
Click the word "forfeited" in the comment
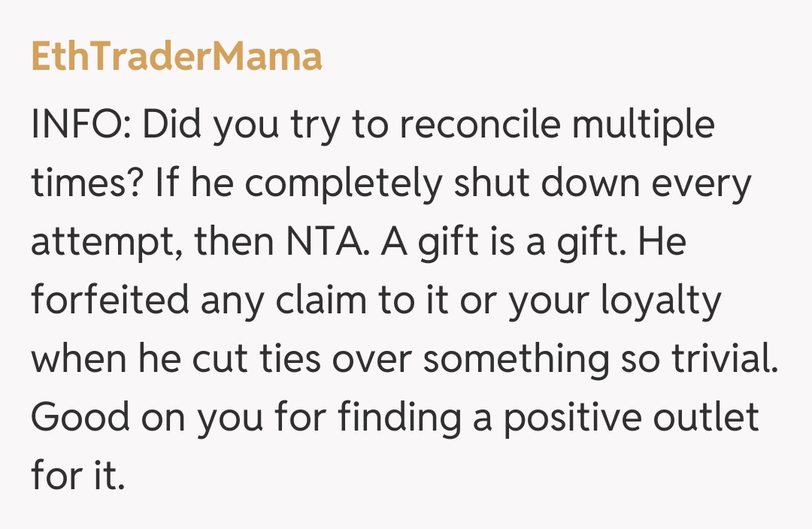coord(110,301)
